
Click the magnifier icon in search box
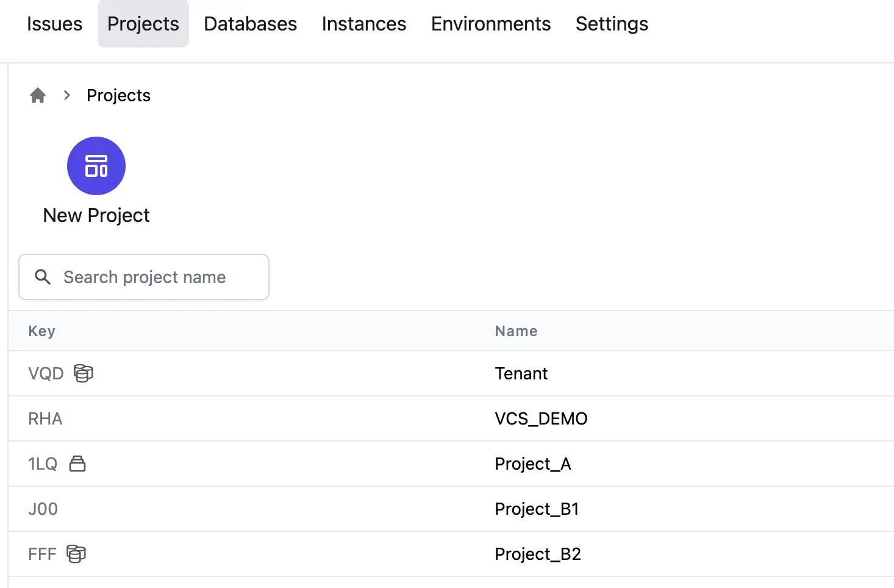[43, 277]
